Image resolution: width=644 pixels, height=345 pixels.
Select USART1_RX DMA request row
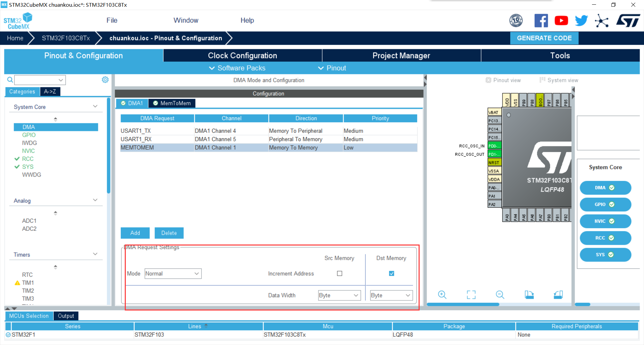(269, 139)
